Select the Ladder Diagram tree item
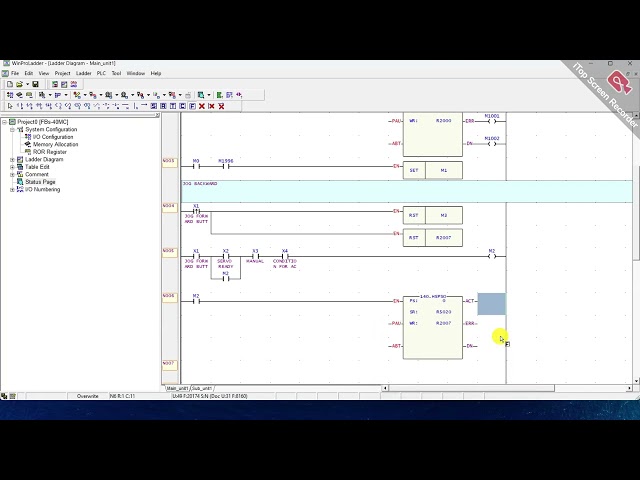The width and height of the screenshot is (640, 480). 44,160
